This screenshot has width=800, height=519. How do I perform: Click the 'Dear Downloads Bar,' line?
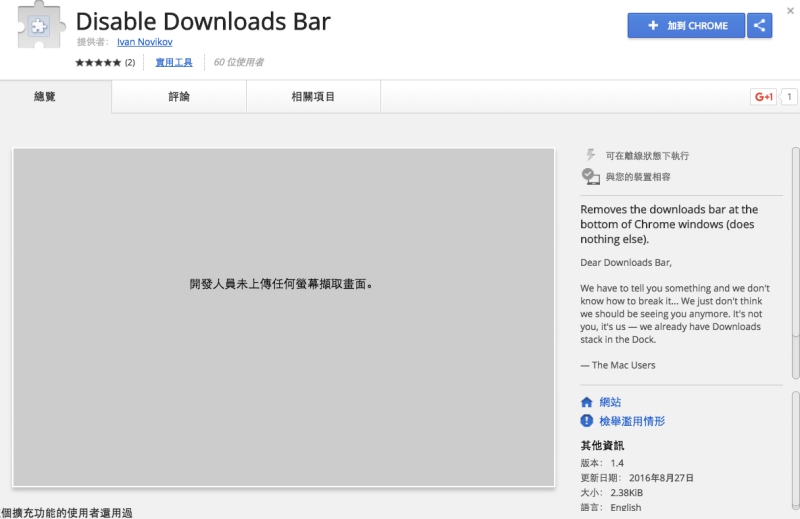(x=626, y=262)
